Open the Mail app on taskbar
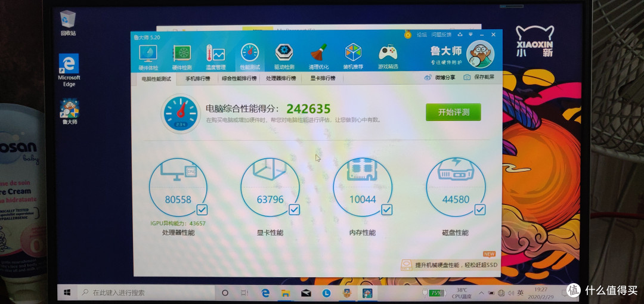Image resolution: width=644 pixels, height=304 pixels. click(x=305, y=293)
